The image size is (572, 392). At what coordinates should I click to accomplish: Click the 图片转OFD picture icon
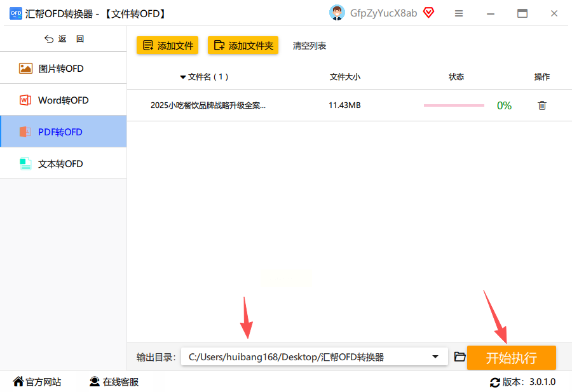click(x=25, y=68)
